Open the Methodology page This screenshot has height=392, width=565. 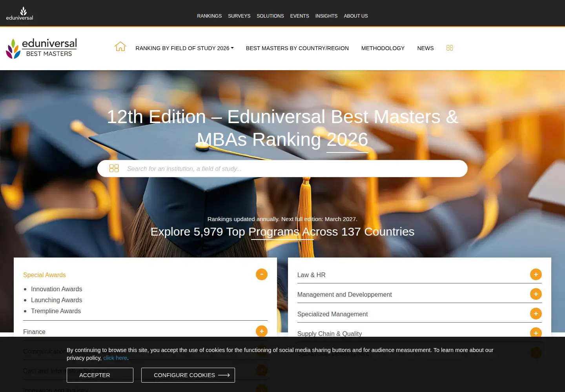pos(383,48)
